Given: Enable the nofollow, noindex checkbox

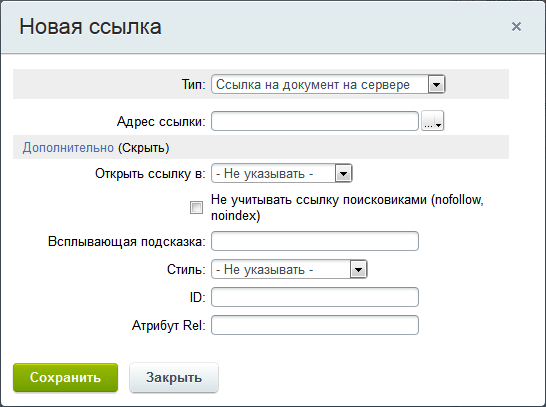Looking at the screenshot, I should coord(196,208).
